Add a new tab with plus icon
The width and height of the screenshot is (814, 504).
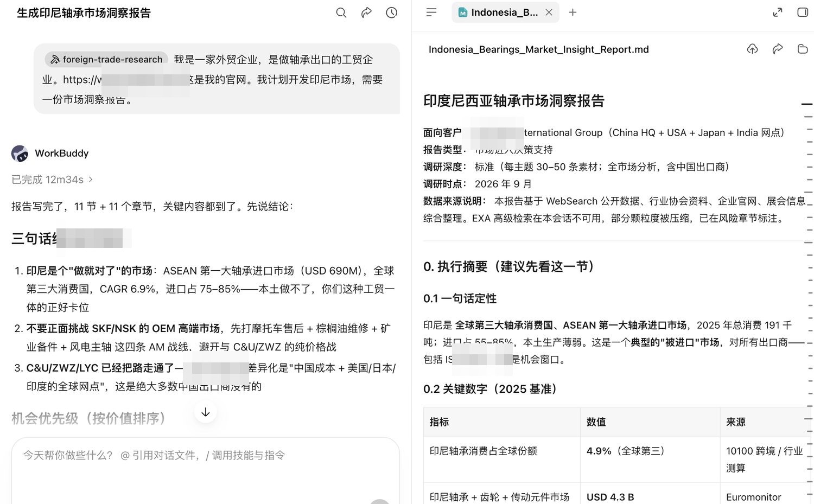click(573, 12)
